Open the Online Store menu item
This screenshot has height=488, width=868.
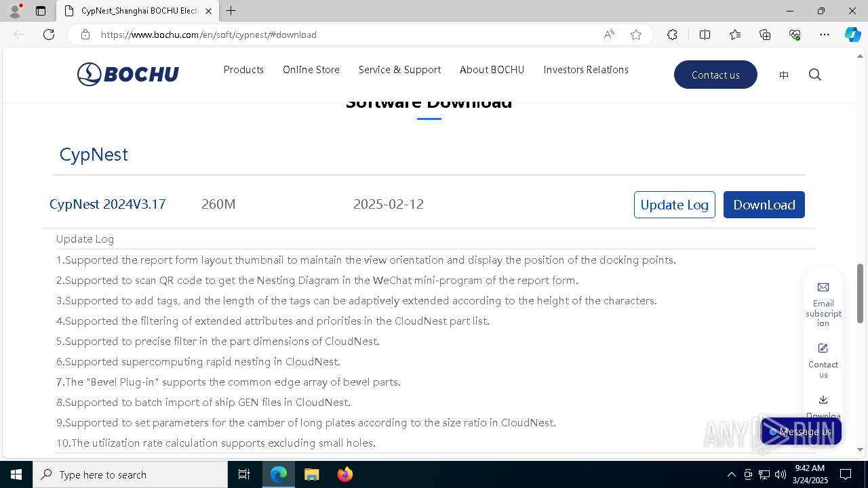[x=311, y=70]
